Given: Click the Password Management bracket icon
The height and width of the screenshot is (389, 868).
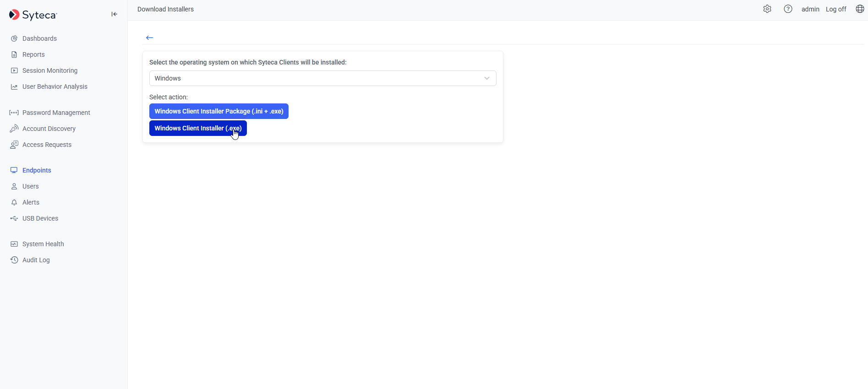Looking at the screenshot, I should point(14,113).
